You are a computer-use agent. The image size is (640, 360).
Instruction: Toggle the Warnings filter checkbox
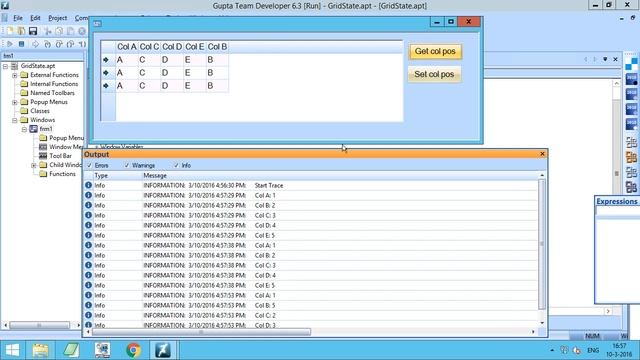(127, 165)
